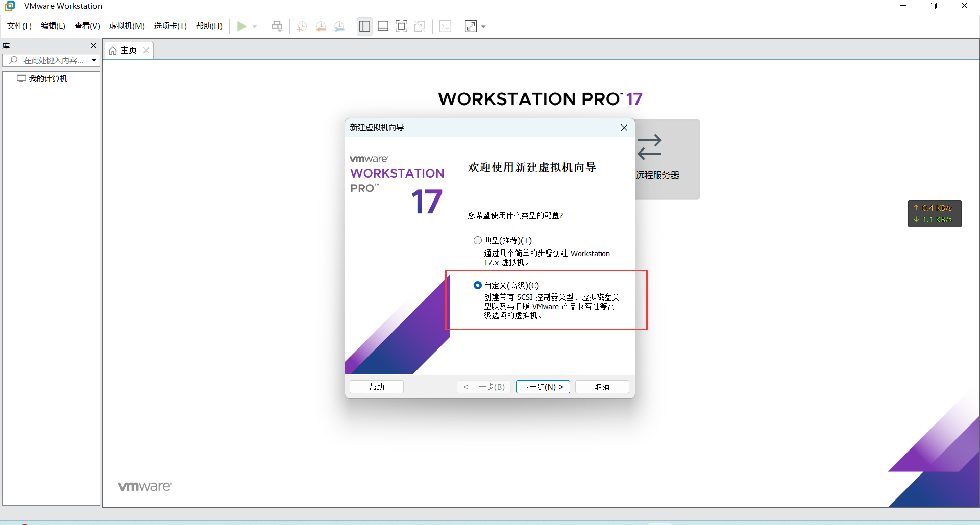Close the 库 library panel
Image resolution: width=980 pixels, height=525 pixels.
pyautogui.click(x=93, y=46)
